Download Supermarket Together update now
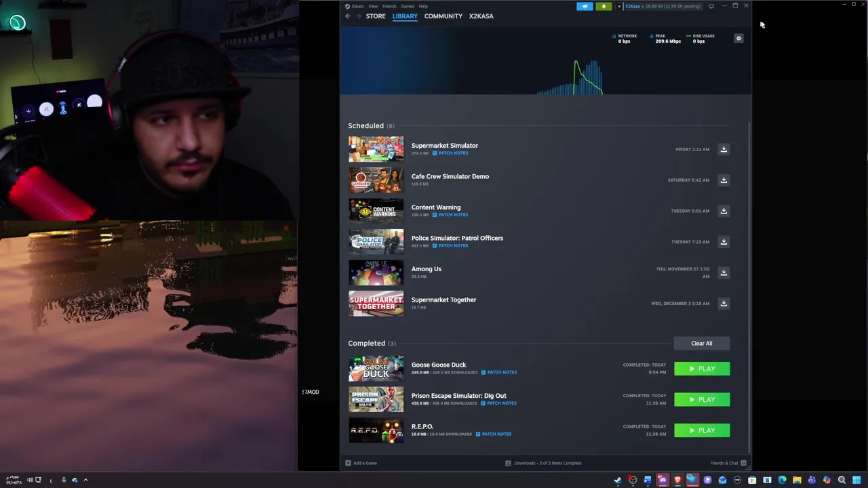 pos(724,303)
